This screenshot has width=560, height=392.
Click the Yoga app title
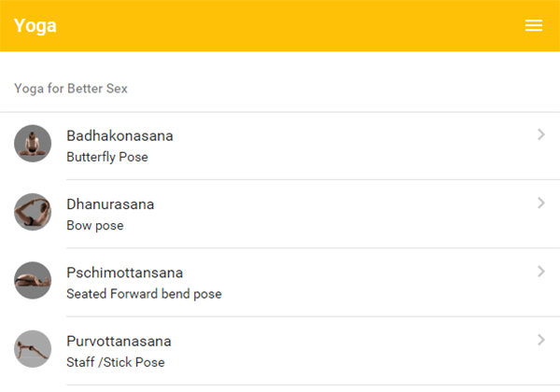[35, 26]
